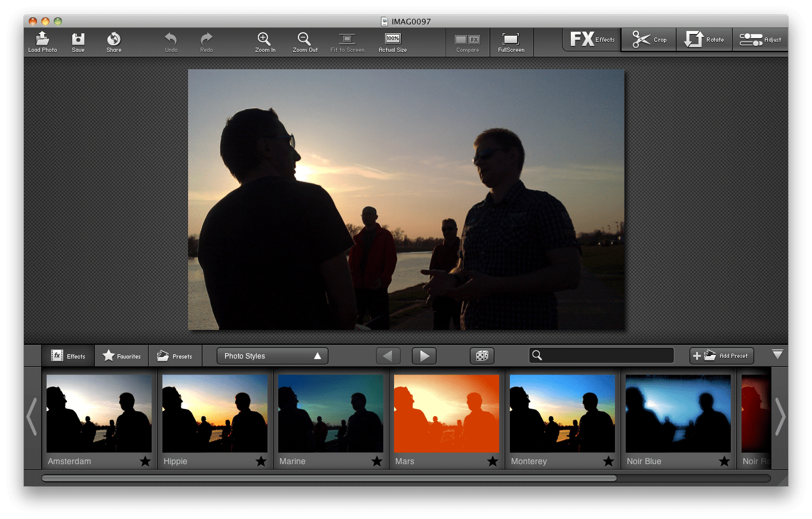Select the Zoom In tool
The width and height of the screenshot is (812, 519).
(x=264, y=41)
